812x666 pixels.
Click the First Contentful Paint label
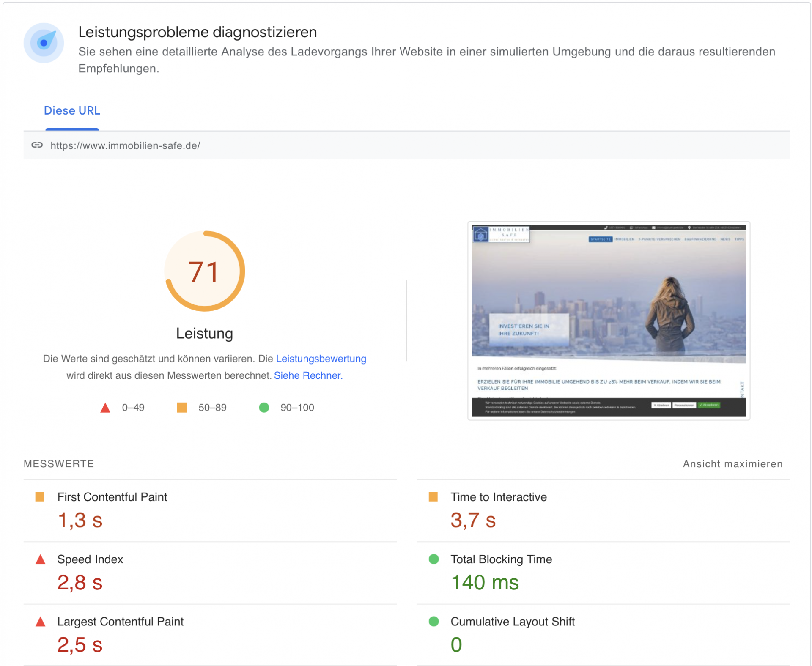click(112, 497)
